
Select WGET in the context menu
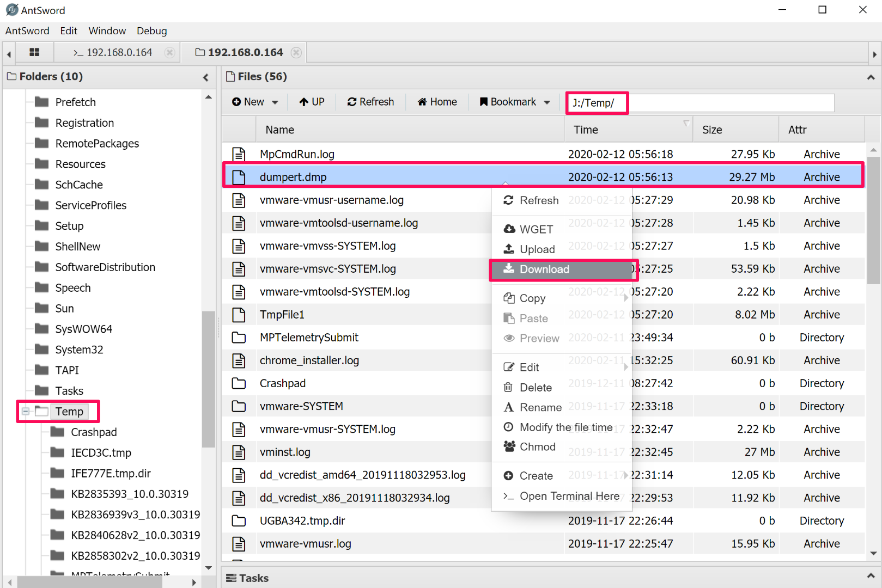[x=536, y=229]
